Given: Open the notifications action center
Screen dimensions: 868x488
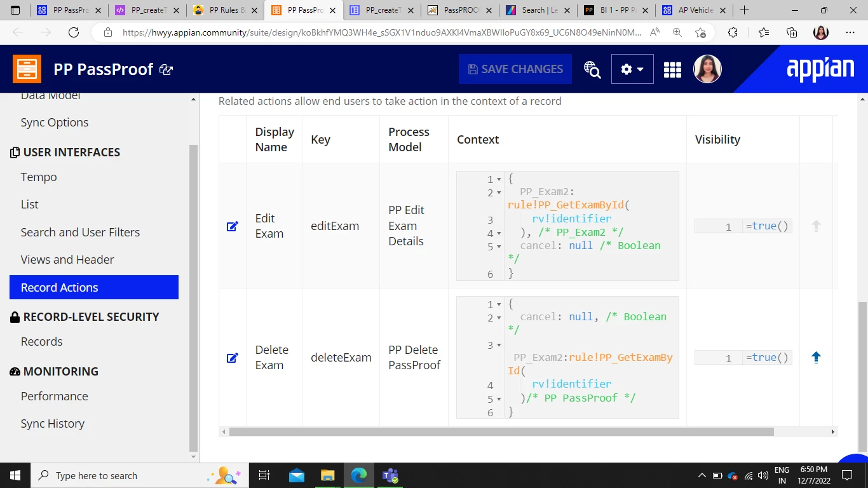Looking at the screenshot, I should [846, 475].
